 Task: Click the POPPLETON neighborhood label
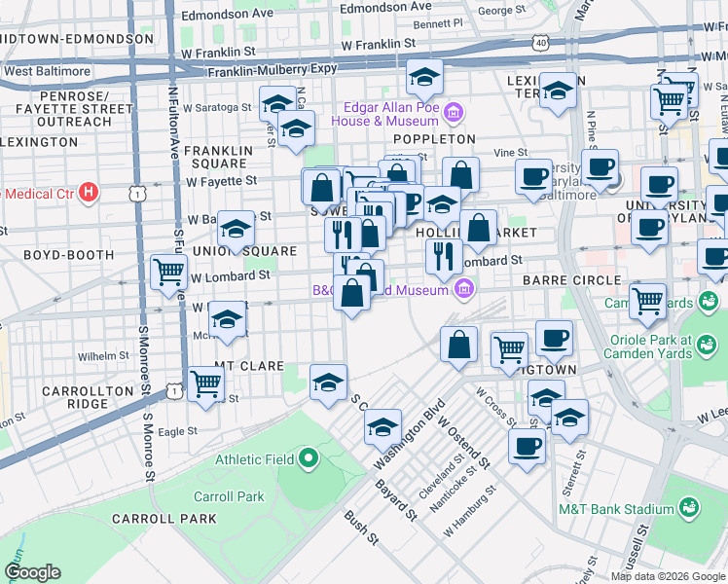click(435, 139)
